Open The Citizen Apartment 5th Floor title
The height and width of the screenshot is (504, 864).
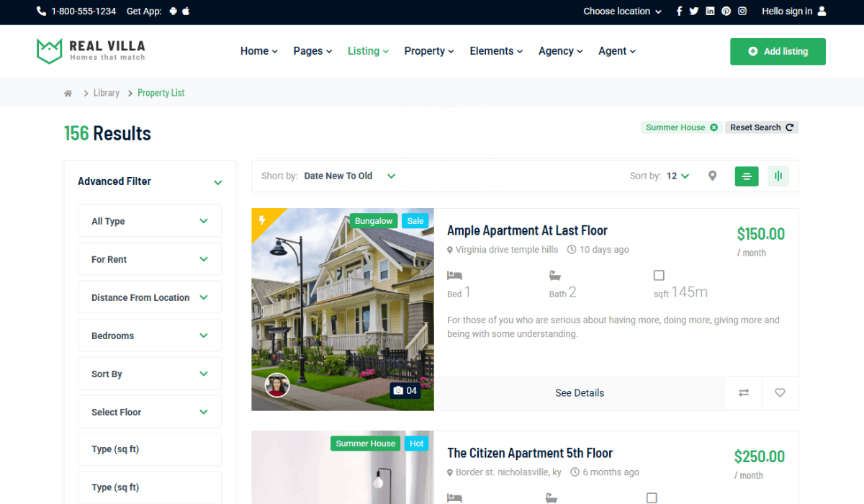pos(530,453)
